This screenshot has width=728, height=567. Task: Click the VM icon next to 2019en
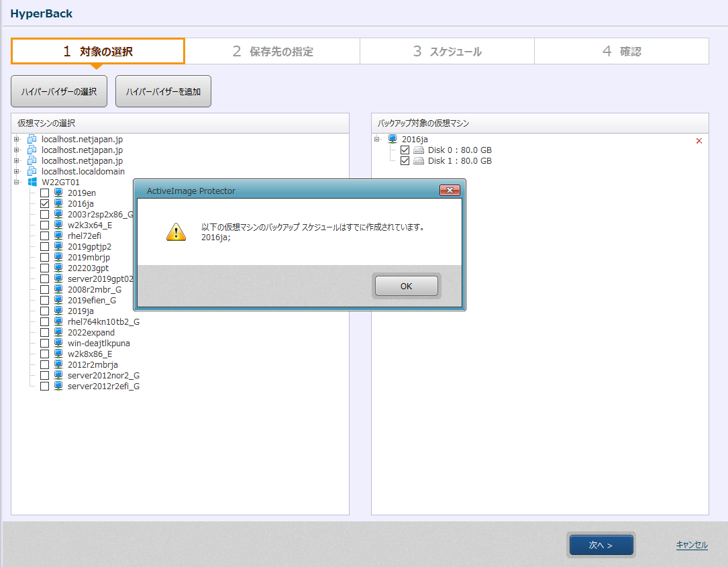[58, 193]
